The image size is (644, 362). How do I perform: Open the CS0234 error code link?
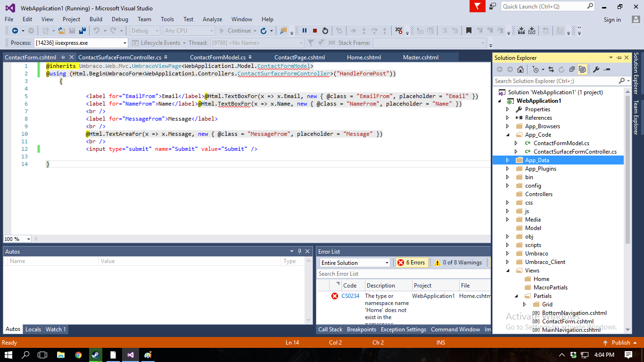(x=350, y=296)
